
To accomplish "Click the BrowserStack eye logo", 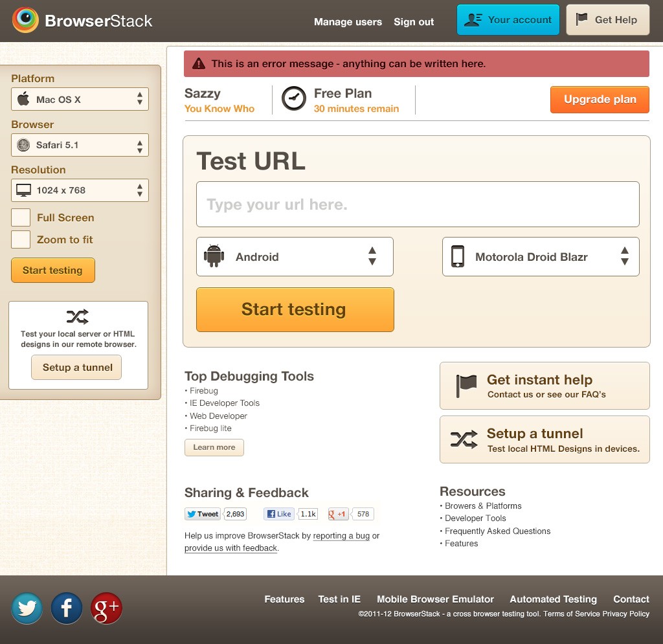I will click(25, 20).
